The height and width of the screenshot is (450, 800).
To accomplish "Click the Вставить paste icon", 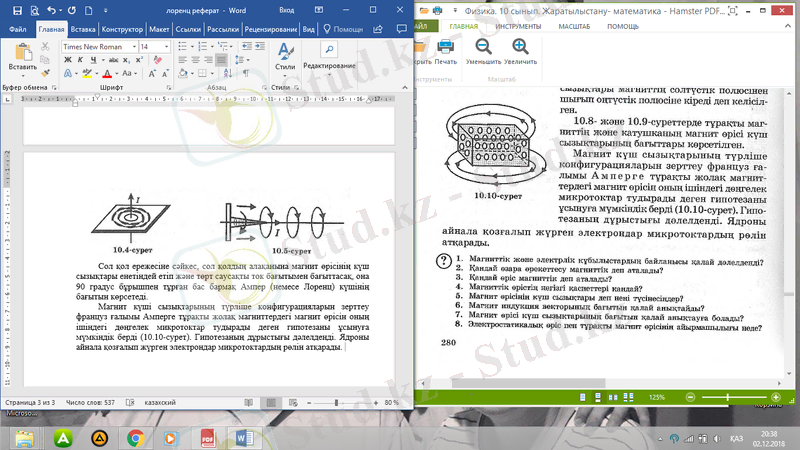I will point(22,56).
